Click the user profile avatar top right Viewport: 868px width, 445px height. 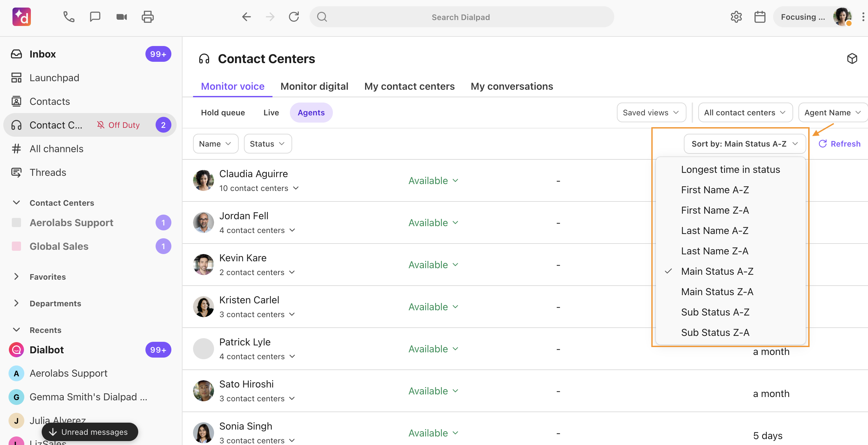click(842, 17)
